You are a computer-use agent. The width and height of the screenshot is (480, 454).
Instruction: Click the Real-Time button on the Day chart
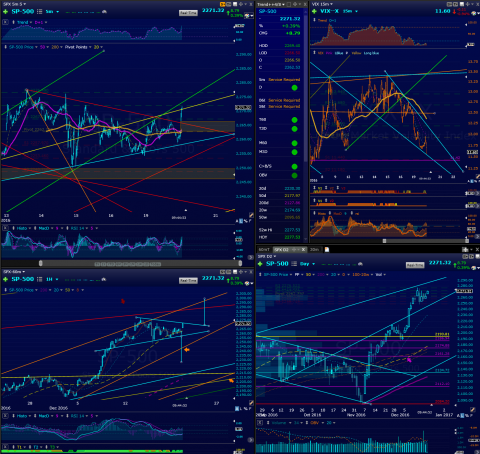pos(415,265)
